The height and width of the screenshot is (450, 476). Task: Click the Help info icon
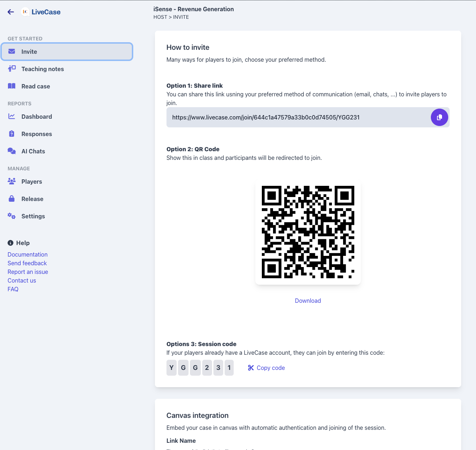click(x=10, y=243)
